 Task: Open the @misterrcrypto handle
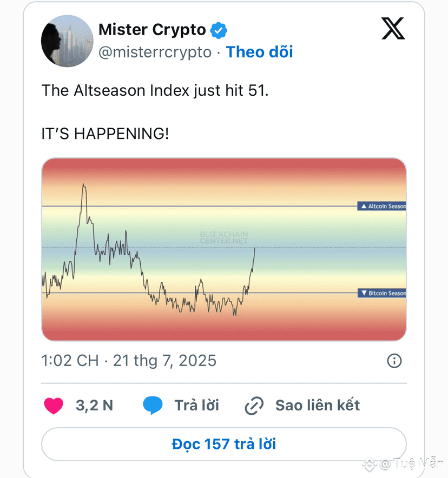pos(155,52)
